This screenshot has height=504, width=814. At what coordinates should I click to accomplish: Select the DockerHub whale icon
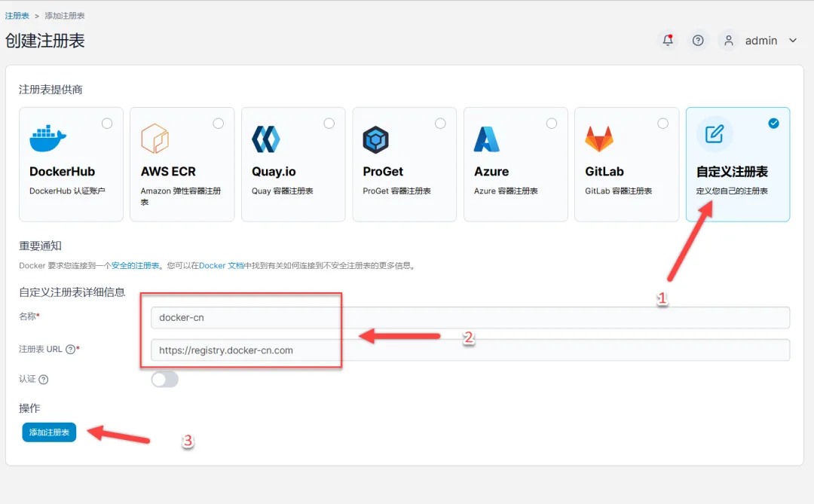[x=47, y=139]
